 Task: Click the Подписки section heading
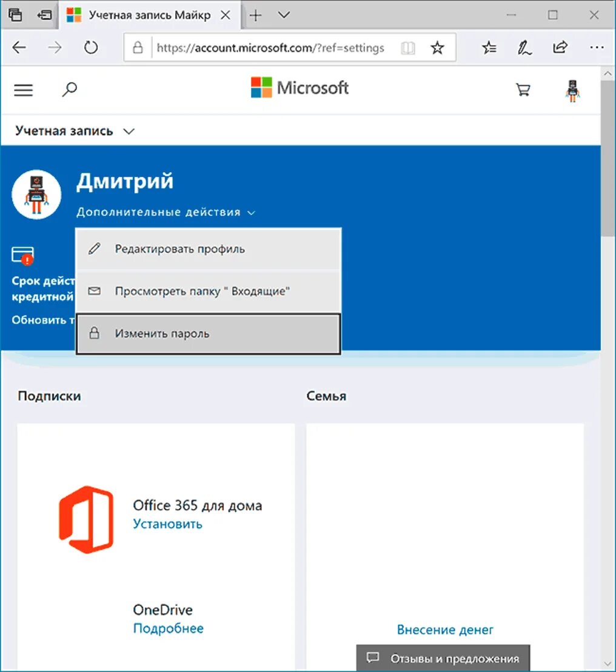click(49, 396)
